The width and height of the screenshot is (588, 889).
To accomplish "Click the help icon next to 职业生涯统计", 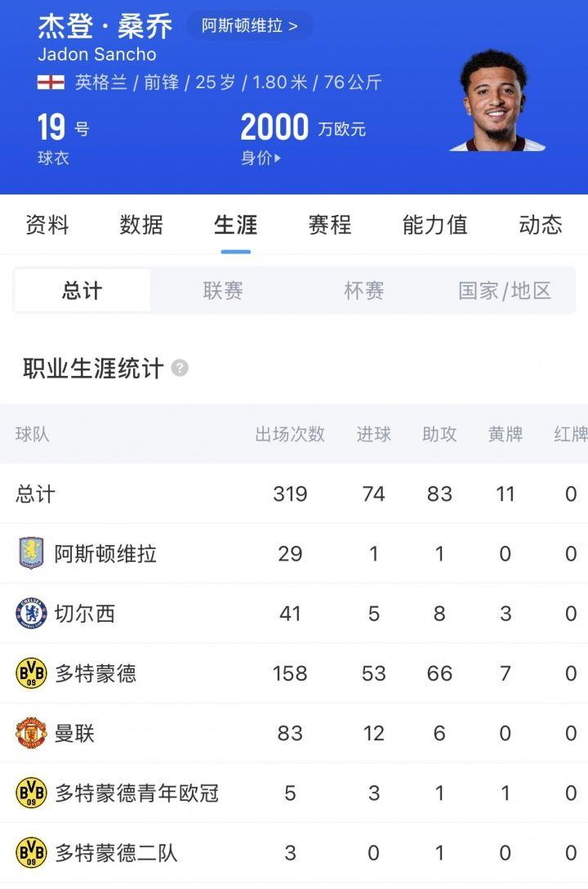I will (x=180, y=369).
